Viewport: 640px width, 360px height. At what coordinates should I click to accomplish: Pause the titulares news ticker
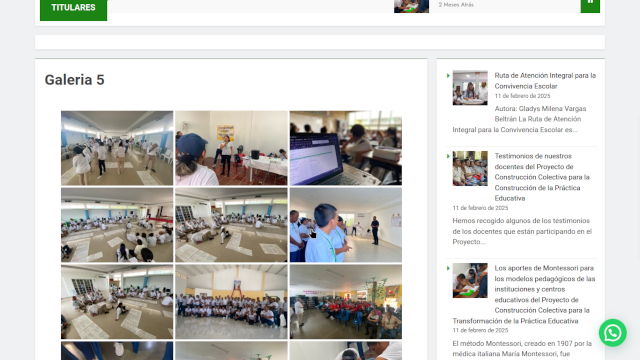(590, 5)
